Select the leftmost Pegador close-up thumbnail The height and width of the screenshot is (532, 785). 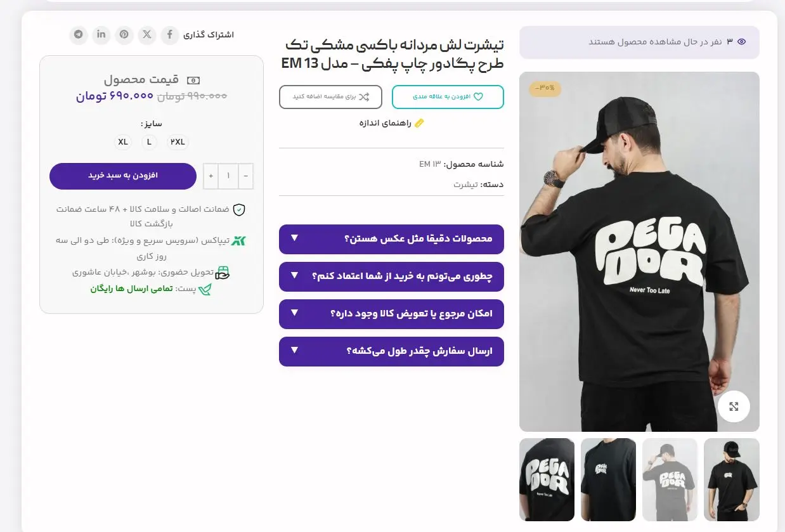click(x=547, y=479)
